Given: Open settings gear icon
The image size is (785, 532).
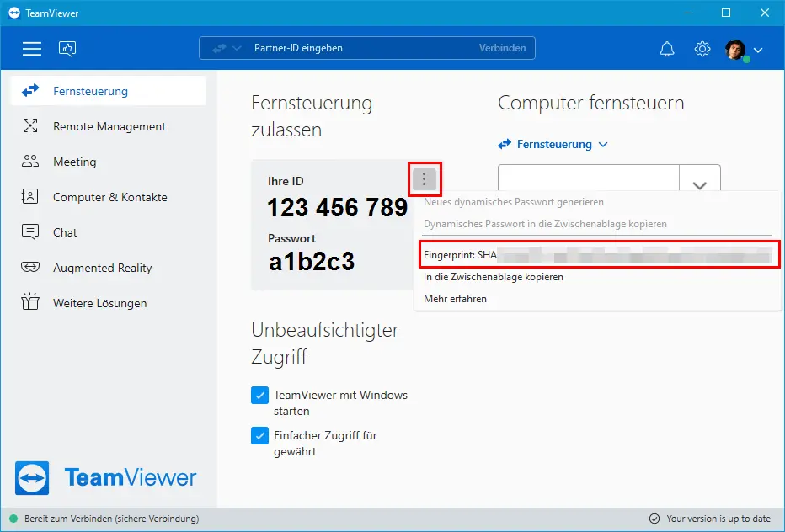Looking at the screenshot, I should pyautogui.click(x=702, y=49).
